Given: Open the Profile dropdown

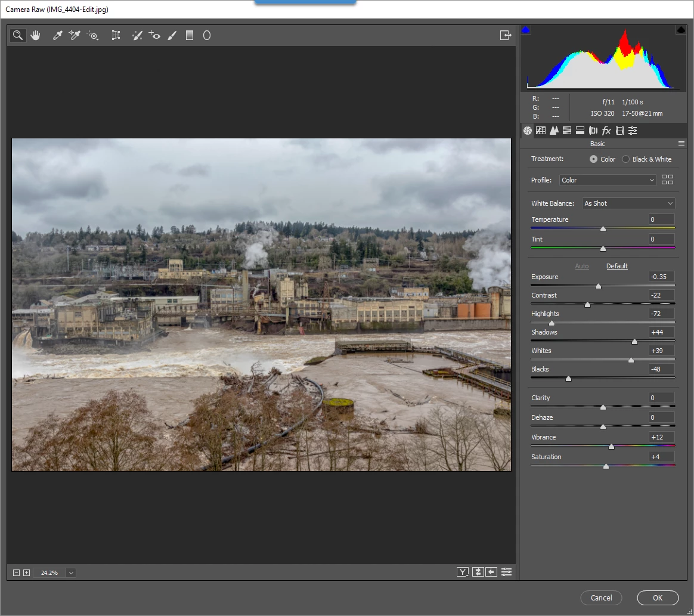Looking at the screenshot, I should (x=607, y=180).
